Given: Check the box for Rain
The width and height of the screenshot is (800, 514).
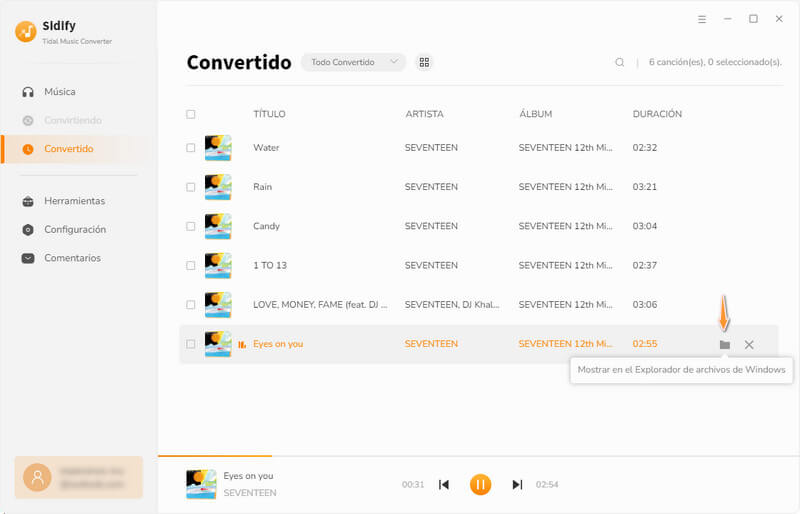Looking at the screenshot, I should pyautogui.click(x=191, y=187).
